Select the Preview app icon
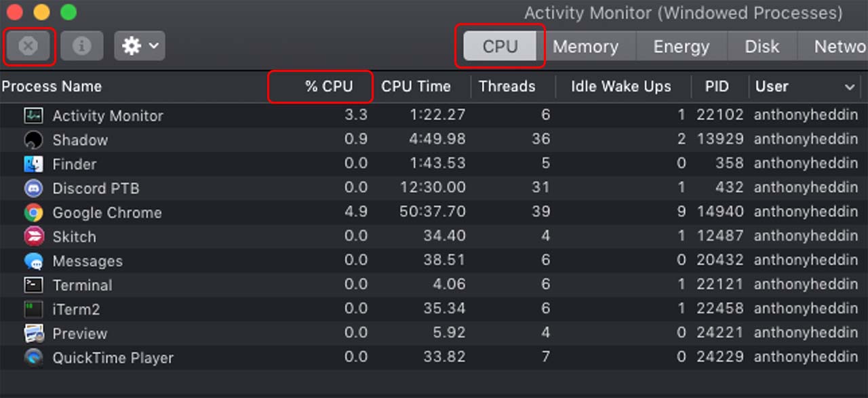This screenshot has width=868, height=398. click(33, 334)
